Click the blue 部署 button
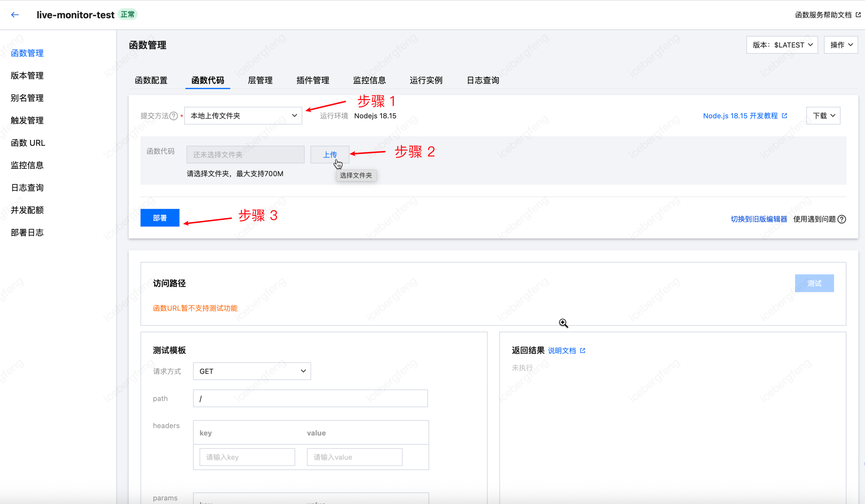Viewport: 865px width, 504px height. pos(160,218)
